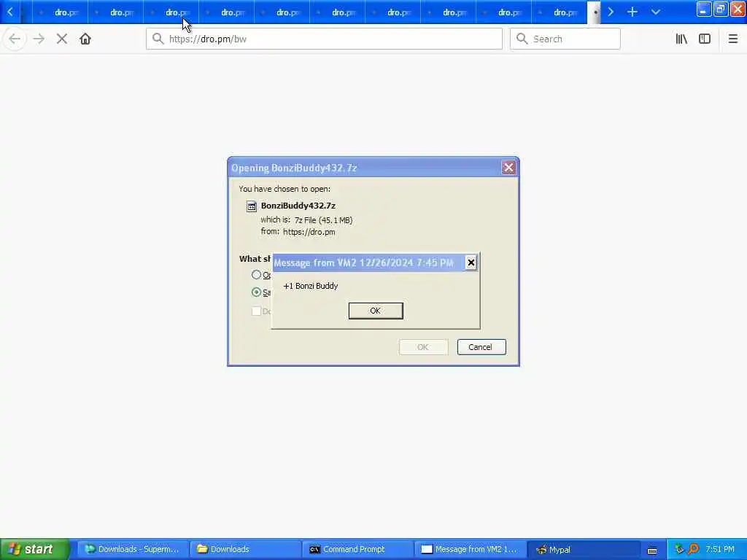Expand the list all tabs chevron

656,12
